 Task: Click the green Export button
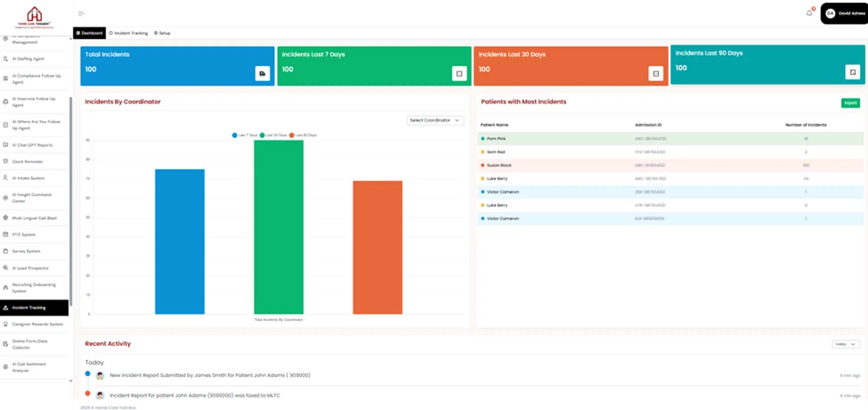click(x=850, y=103)
